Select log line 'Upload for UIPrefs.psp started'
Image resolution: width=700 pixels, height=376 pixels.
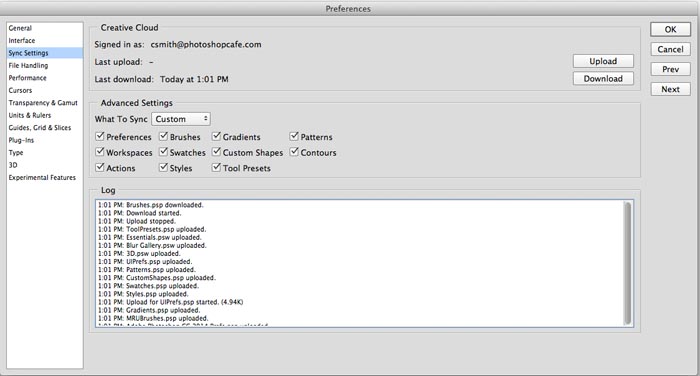(171, 302)
